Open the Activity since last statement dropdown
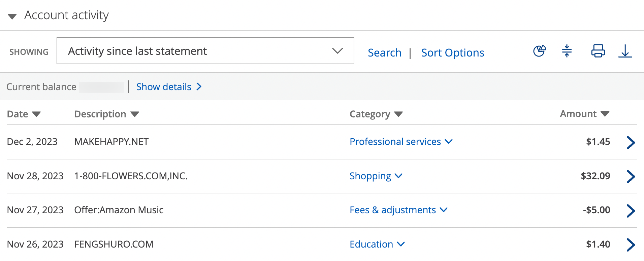This screenshot has width=644, height=261. click(x=205, y=51)
